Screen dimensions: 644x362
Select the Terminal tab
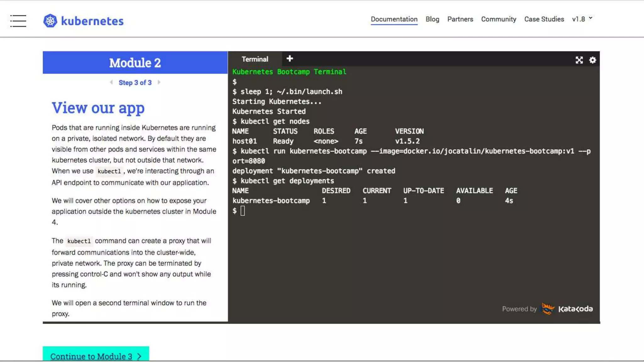coord(255,59)
